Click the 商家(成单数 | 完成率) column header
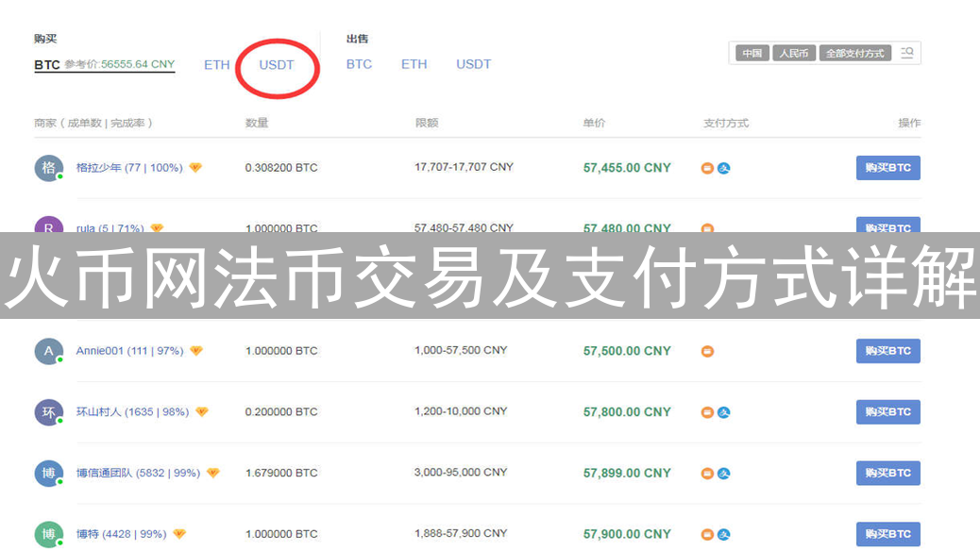This screenshot has width=980, height=551. pos(93,123)
